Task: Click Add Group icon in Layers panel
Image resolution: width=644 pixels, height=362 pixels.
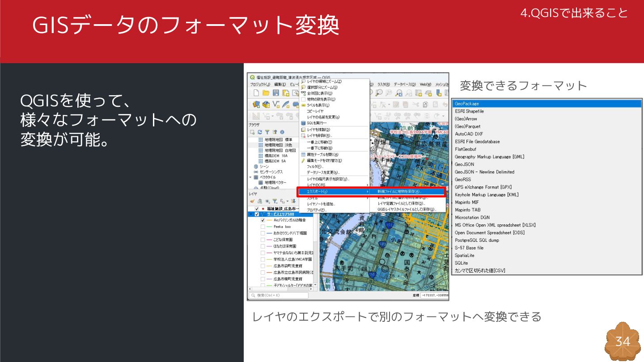Action: pos(259,201)
